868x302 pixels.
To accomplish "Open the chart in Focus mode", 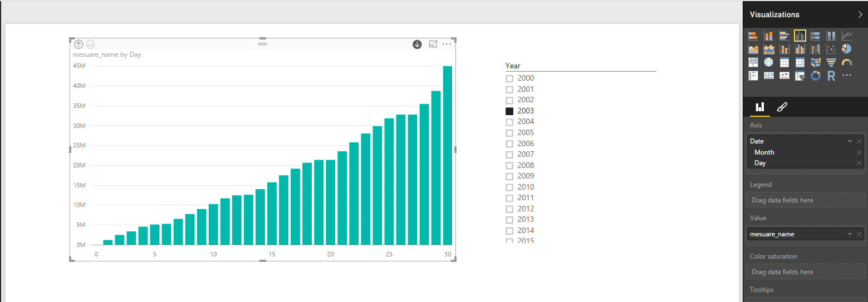I will tap(433, 44).
